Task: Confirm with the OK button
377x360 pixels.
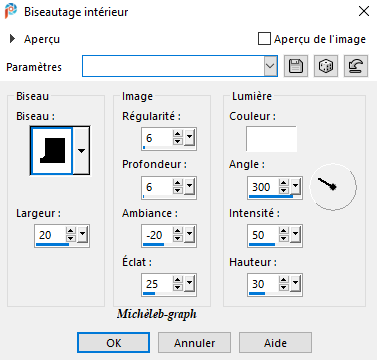Action: click(x=113, y=342)
